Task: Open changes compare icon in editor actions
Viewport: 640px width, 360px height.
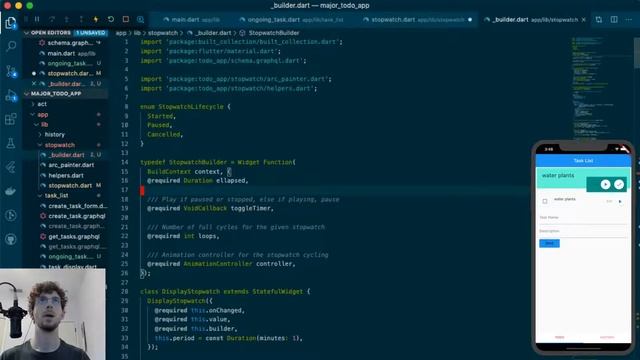Action: [x=599, y=20]
